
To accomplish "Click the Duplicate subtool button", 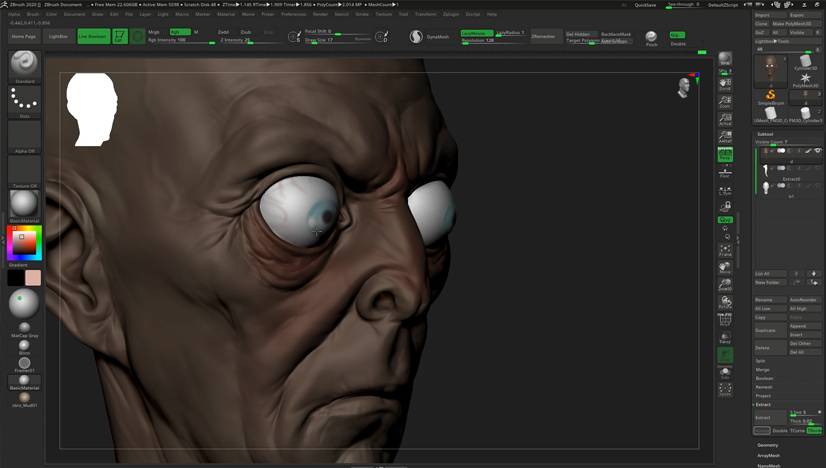I will click(770, 330).
